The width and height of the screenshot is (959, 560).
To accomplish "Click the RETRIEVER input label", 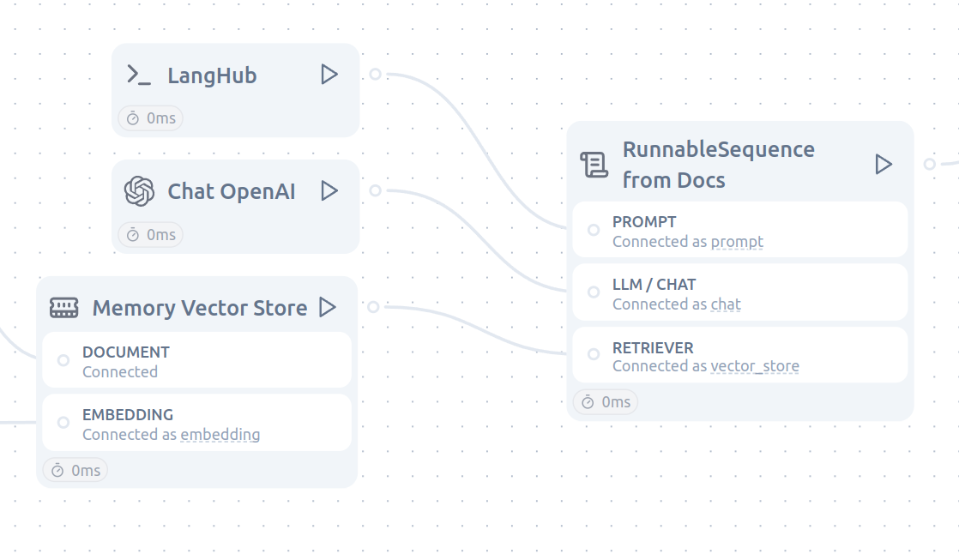I will click(653, 348).
